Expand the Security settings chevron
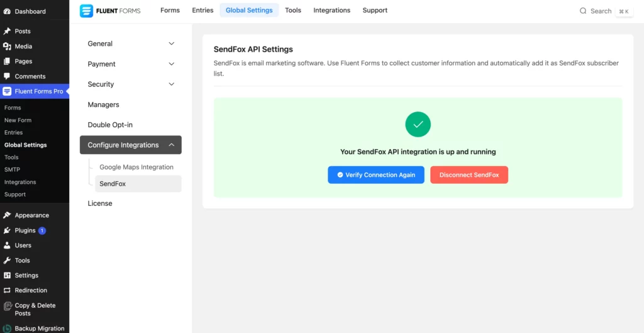644x333 pixels. coord(172,84)
